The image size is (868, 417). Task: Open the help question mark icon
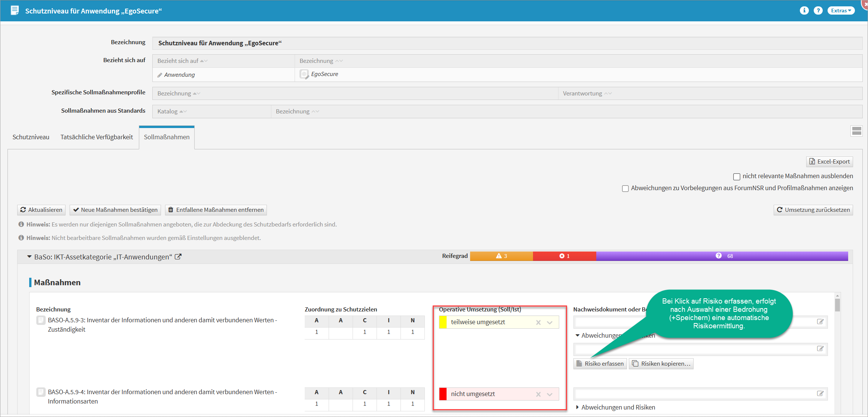pyautogui.click(x=818, y=10)
